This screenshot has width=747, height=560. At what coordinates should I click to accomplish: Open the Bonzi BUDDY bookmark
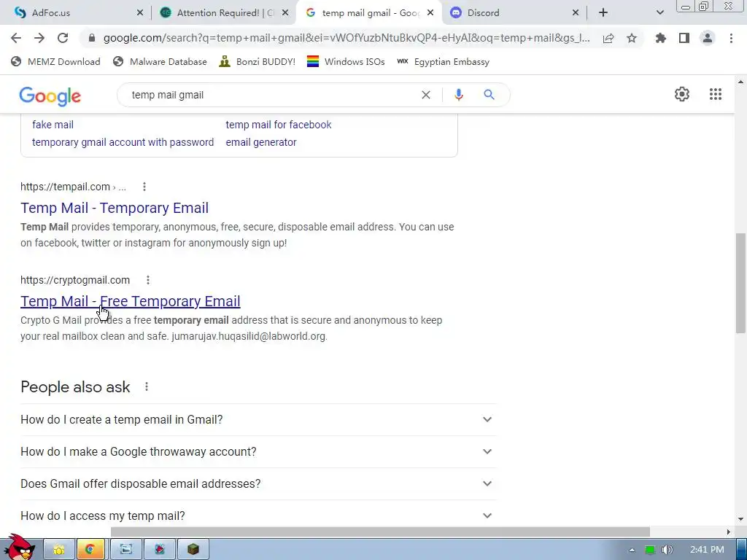(258, 62)
